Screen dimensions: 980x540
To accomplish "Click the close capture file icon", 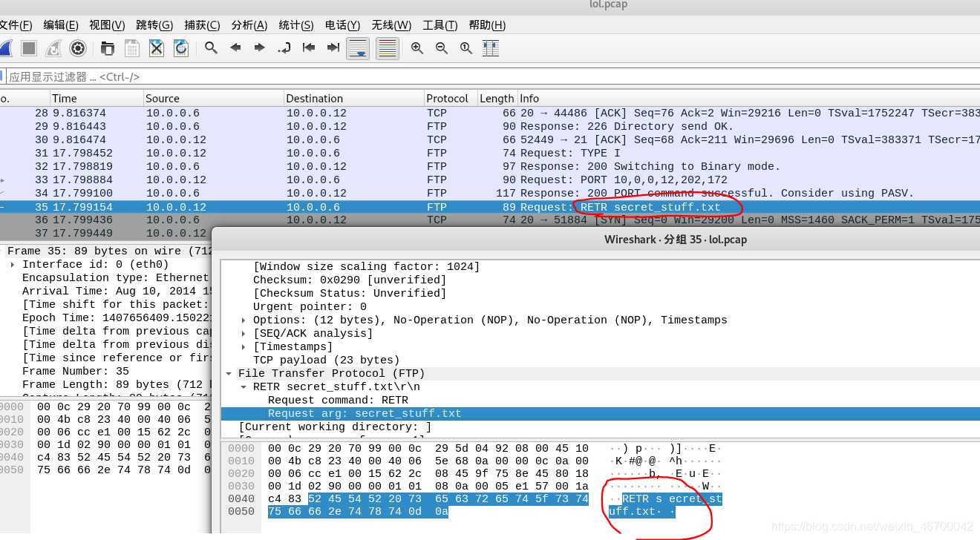I will click(x=157, y=48).
